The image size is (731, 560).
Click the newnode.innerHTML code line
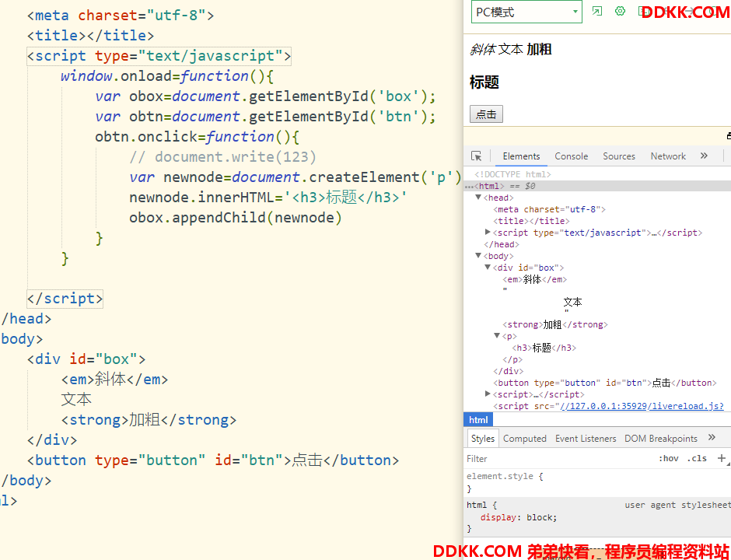click(x=268, y=198)
